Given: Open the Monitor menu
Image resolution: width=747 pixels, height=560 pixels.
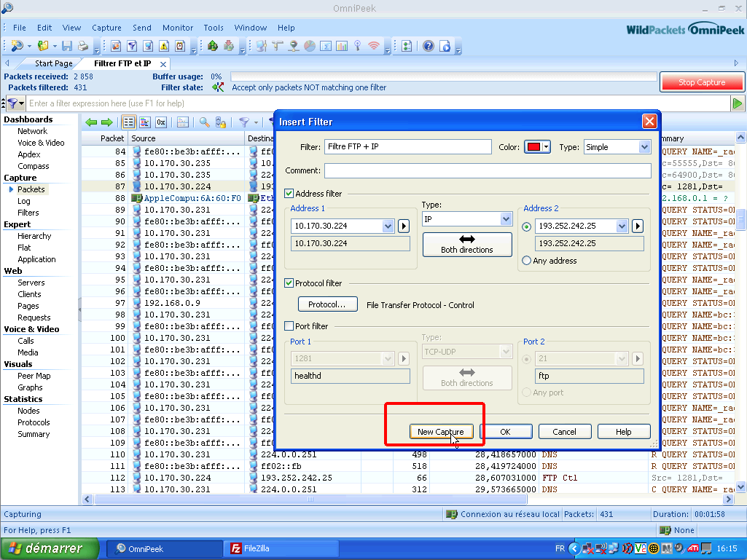Looking at the screenshot, I should 178,28.
